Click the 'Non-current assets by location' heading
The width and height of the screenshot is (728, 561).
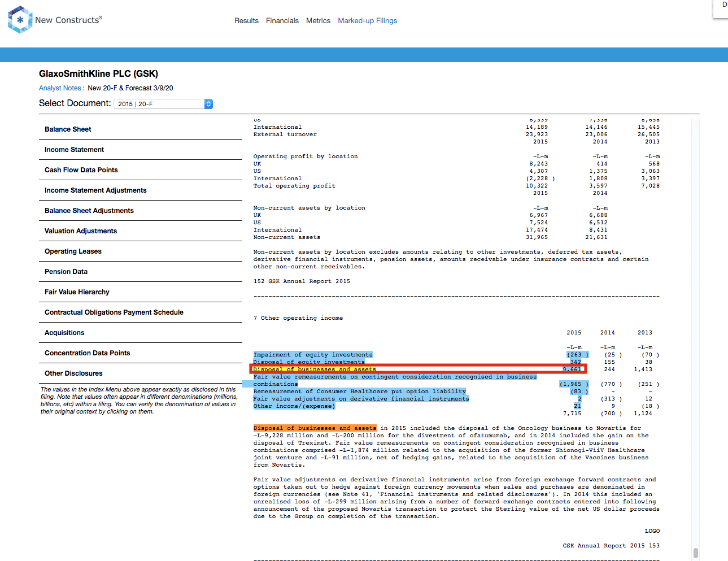pos(309,208)
